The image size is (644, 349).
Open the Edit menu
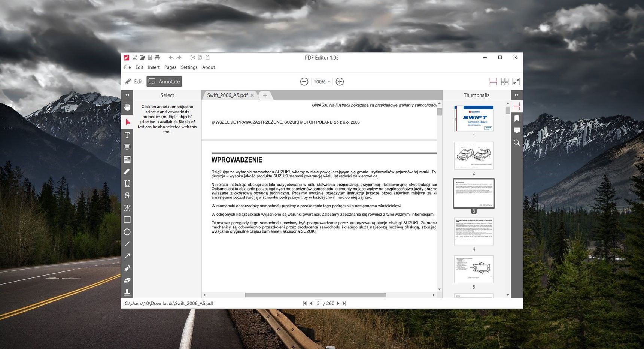[139, 67]
